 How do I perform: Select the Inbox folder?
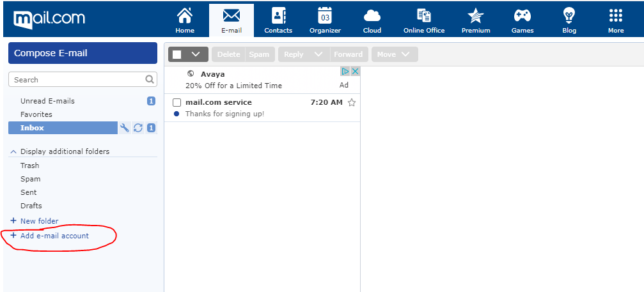(x=63, y=128)
